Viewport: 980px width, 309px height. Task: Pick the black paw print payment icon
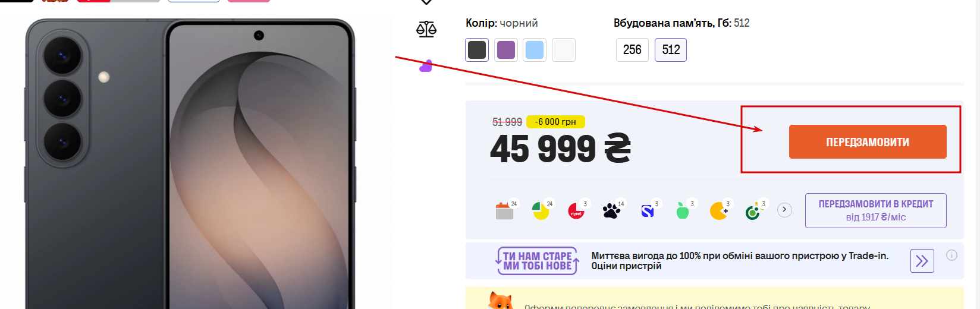pos(611,210)
